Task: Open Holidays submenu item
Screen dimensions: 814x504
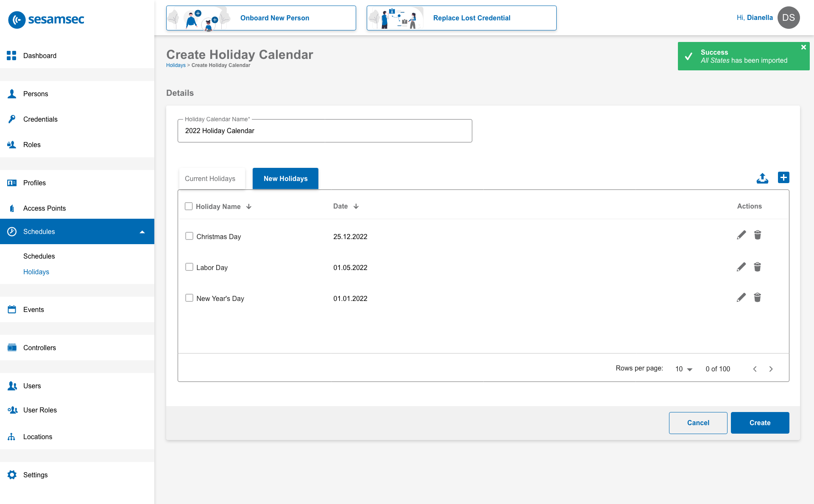Action: (x=36, y=272)
